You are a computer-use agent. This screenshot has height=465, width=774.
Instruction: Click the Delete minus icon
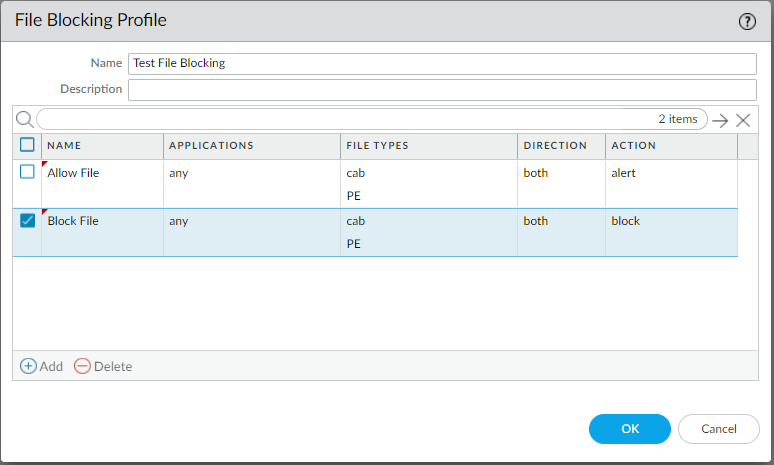coord(83,366)
